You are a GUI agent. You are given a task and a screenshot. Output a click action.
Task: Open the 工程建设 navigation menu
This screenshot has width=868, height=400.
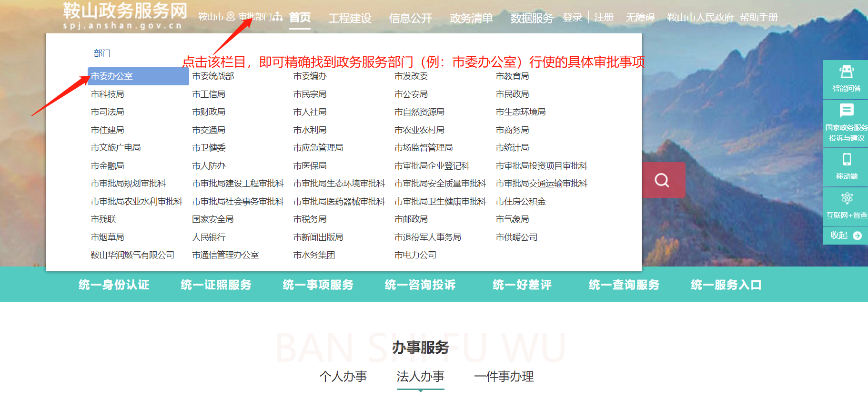350,18
